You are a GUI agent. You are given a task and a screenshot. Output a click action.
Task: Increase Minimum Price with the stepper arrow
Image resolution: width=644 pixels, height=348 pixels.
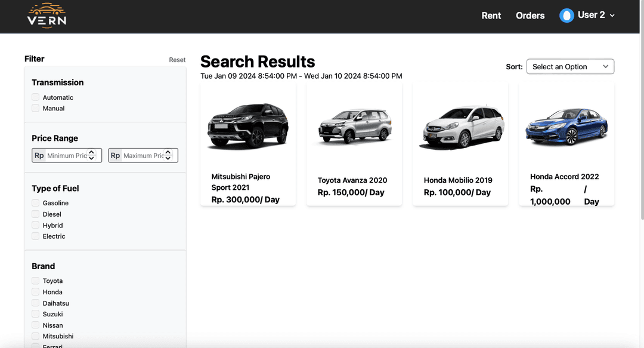point(91,153)
